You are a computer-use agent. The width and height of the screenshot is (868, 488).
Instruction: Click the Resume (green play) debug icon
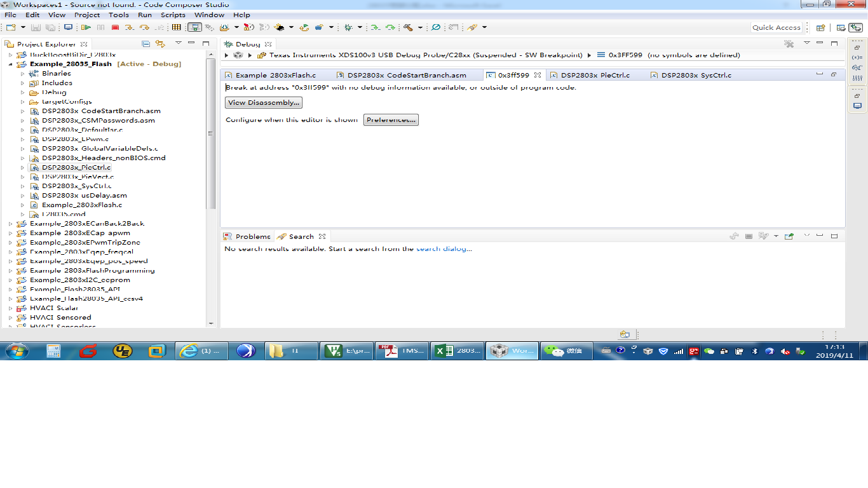point(86,27)
